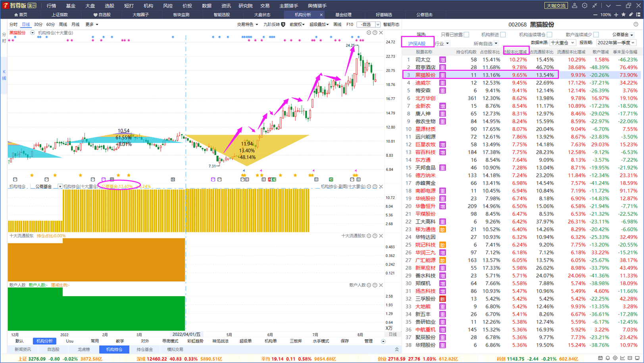Viewport: 644px width, 363px height.
Task: Open the 公募基金 filter dropdown
Action: pyautogui.click(x=623, y=35)
